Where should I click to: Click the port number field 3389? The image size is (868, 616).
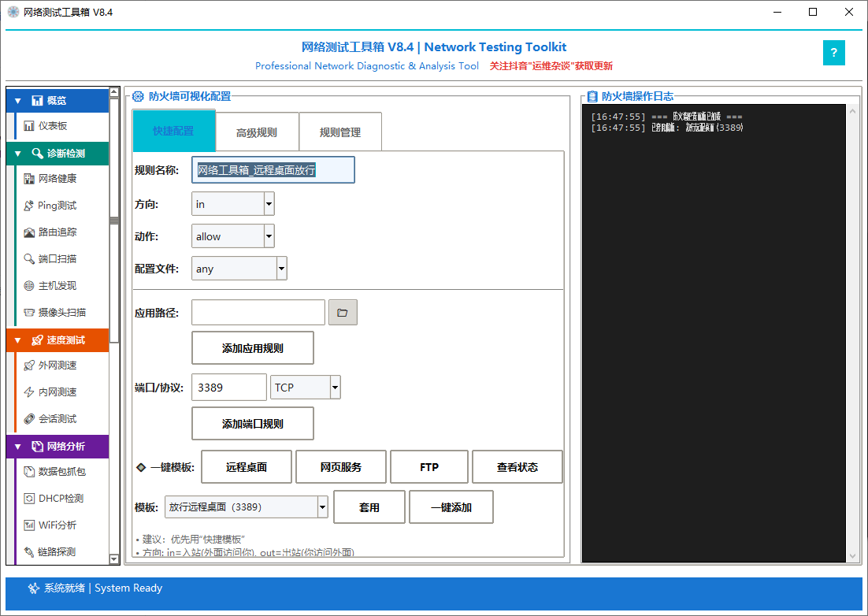[229, 388]
